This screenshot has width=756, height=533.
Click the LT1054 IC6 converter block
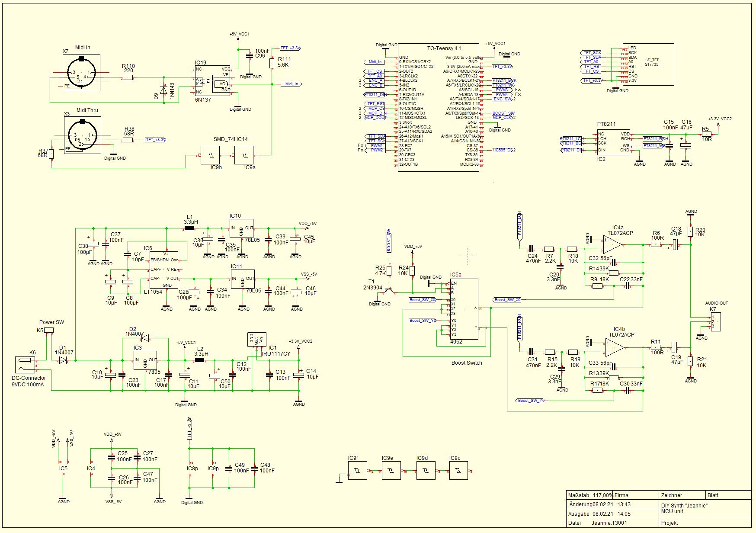pyautogui.click(x=163, y=270)
